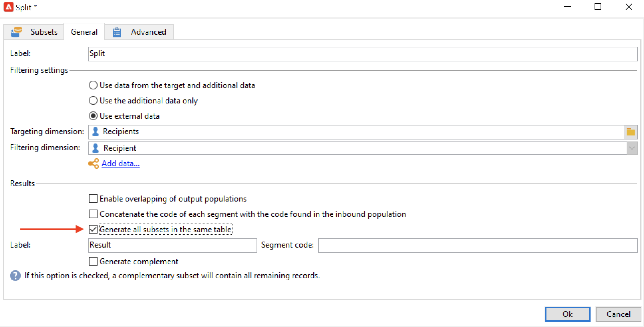Expand the Filtering dimension dropdown arrow
This screenshot has height=327, width=644.
pyautogui.click(x=632, y=148)
